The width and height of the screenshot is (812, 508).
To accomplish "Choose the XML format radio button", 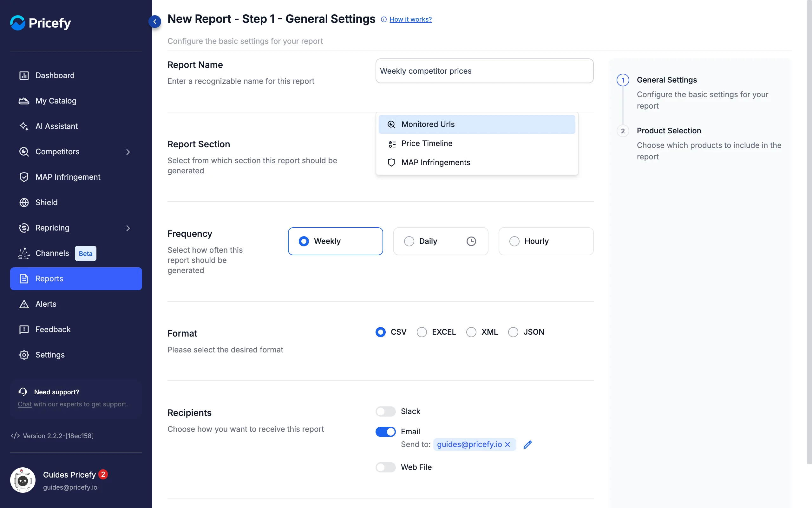I will (x=471, y=332).
